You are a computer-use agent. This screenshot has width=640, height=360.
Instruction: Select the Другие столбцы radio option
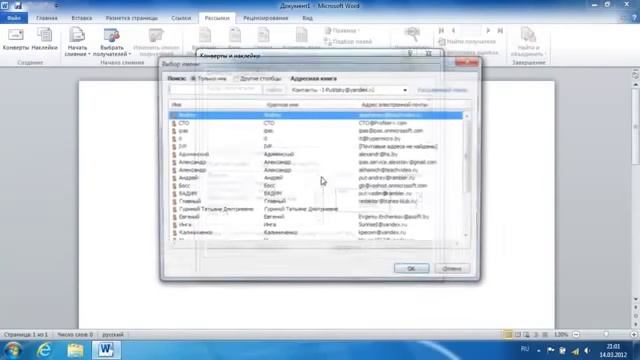coord(236,78)
